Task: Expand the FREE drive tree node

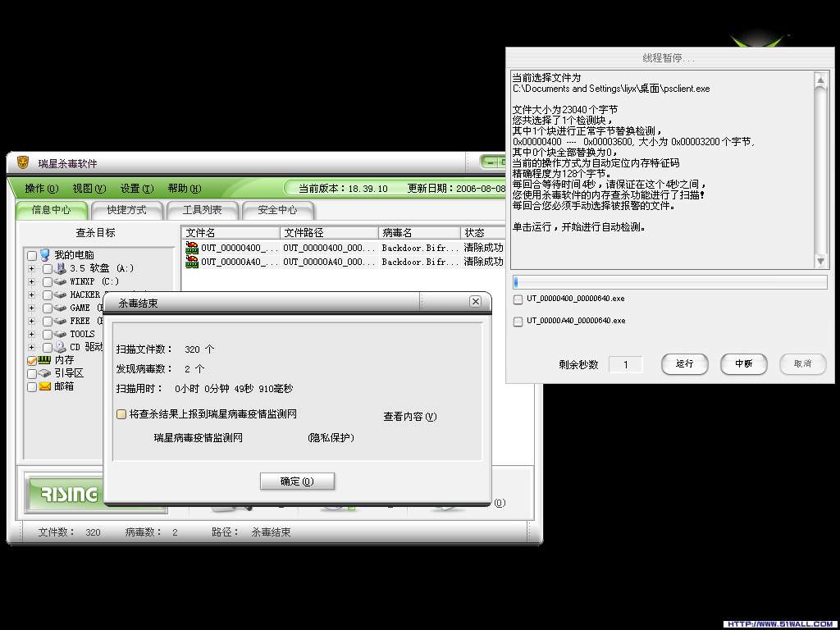Action: point(32,321)
